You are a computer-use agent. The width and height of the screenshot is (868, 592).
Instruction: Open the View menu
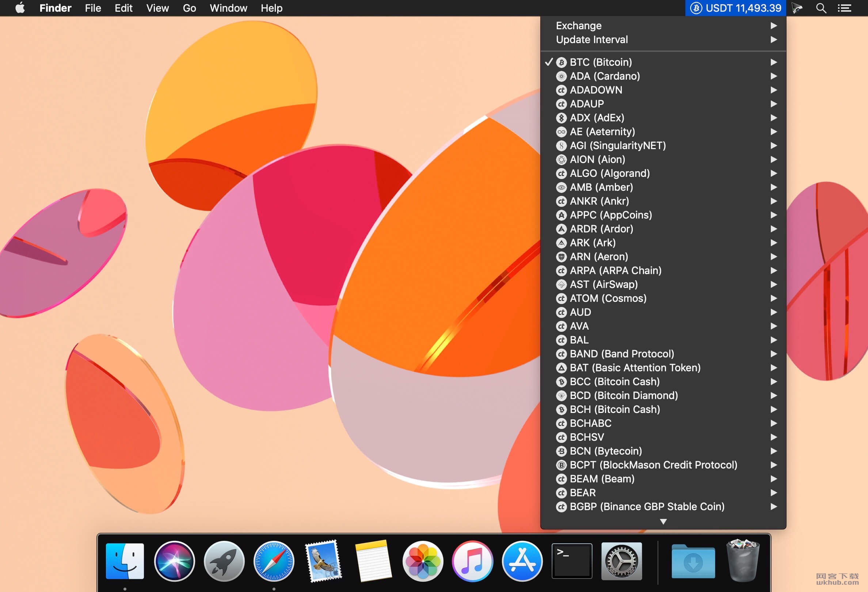(157, 8)
